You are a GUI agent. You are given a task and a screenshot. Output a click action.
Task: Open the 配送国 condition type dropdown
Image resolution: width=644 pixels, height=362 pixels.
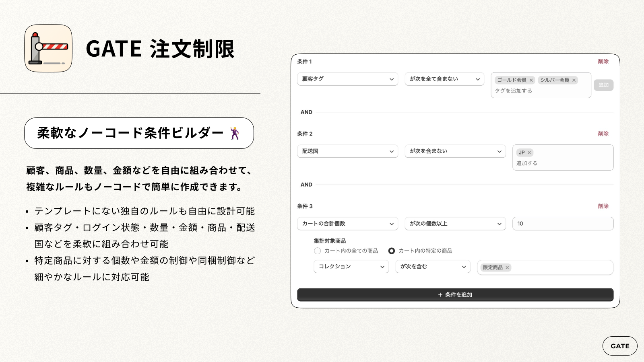coord(348,151)
